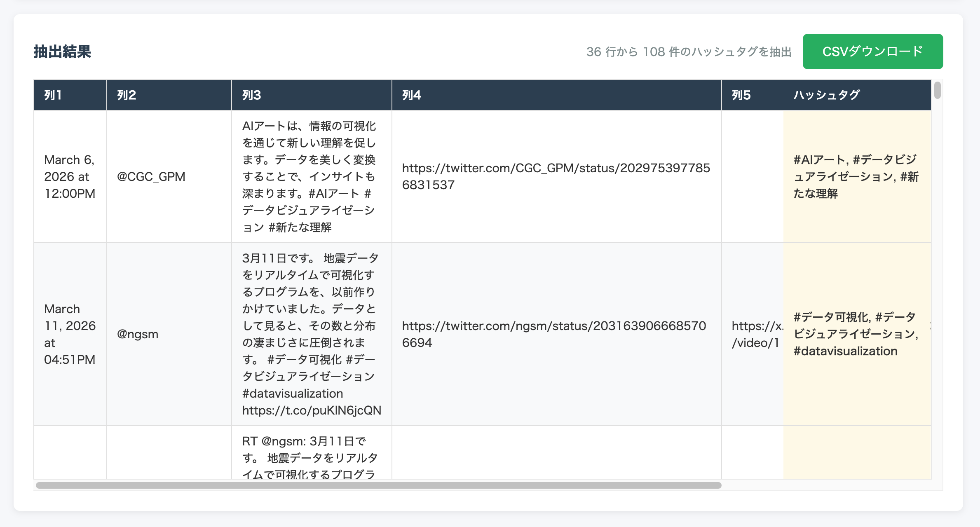The image size is (980, 527).
Task: Click the #データ可視化 hashtag result cell
Action: (x=856, y=334)
